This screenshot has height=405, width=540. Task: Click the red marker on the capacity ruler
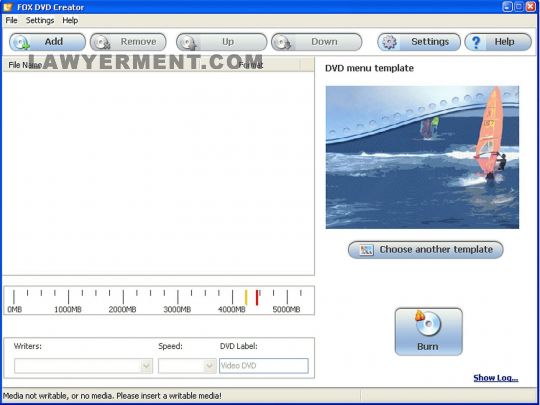click(x=257, y=298)
